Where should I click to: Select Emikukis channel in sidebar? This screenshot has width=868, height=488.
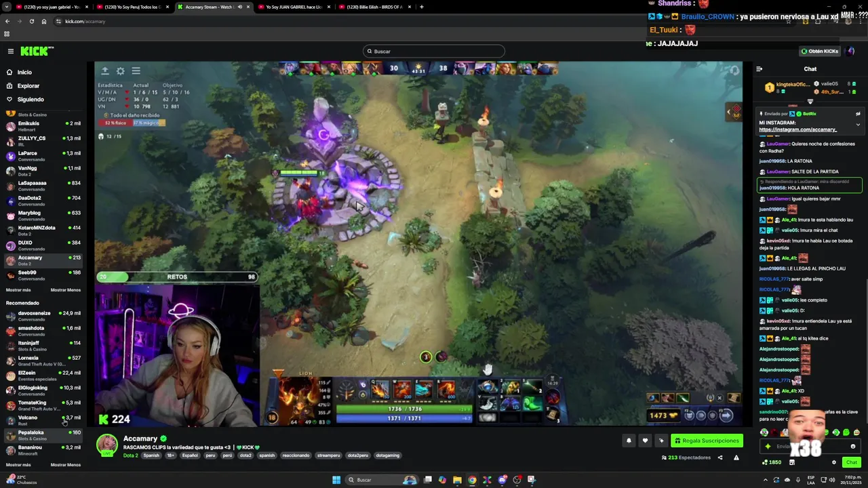point(43,126)
